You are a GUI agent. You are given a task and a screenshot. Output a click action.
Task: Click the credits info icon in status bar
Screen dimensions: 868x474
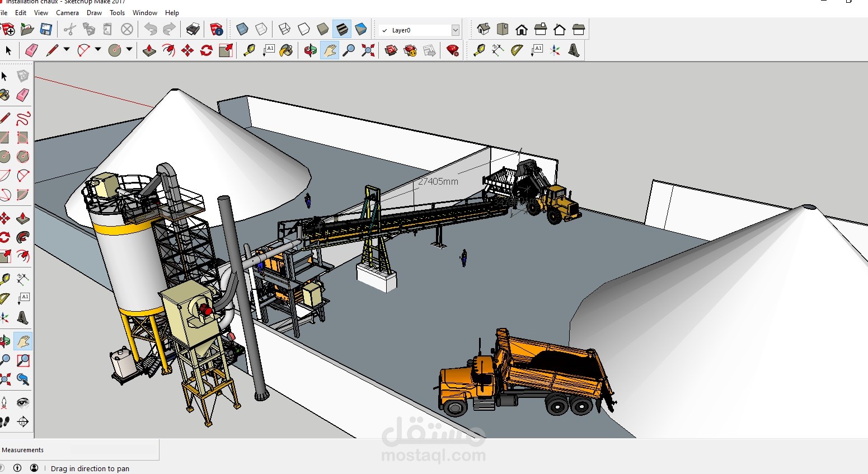(17, 468)
